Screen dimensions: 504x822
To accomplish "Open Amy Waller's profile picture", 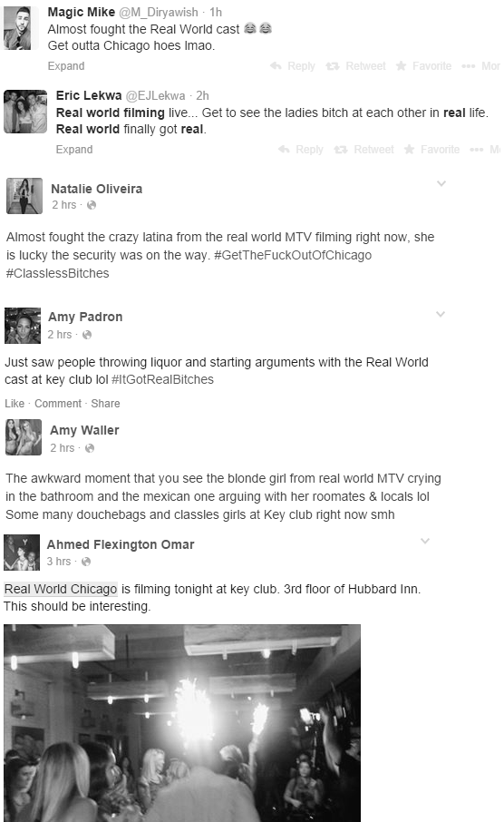I will tap(24, 437).
